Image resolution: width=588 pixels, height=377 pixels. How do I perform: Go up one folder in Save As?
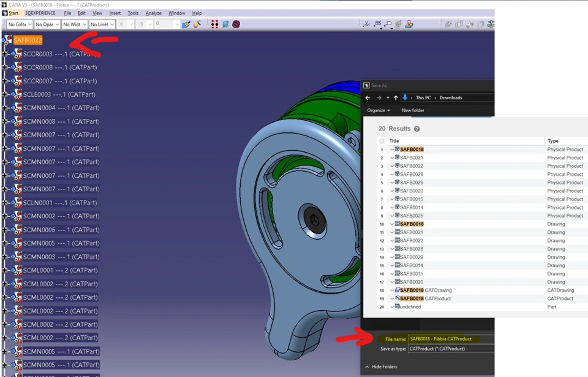(396, 97)
